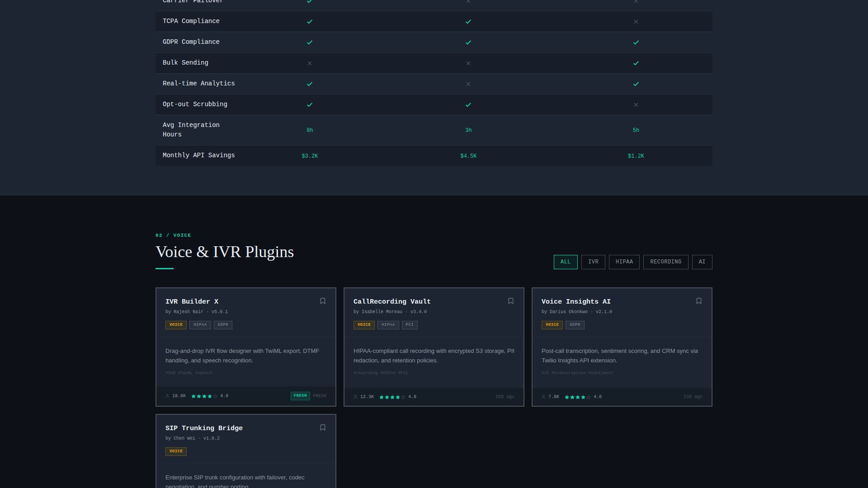
Task: Click author line 'by Darius Okonkwo · v2.1.0'
Action: tap(577, 312)
